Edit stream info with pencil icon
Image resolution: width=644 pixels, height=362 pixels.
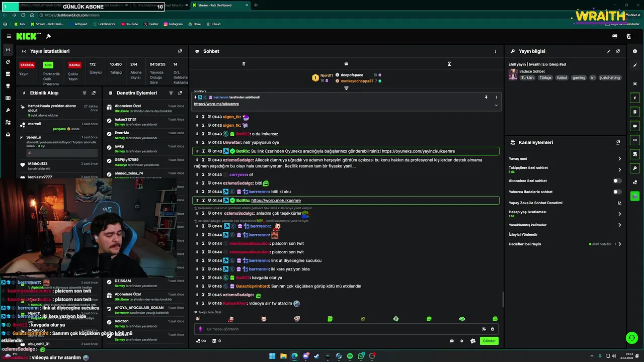pos(609,51)
